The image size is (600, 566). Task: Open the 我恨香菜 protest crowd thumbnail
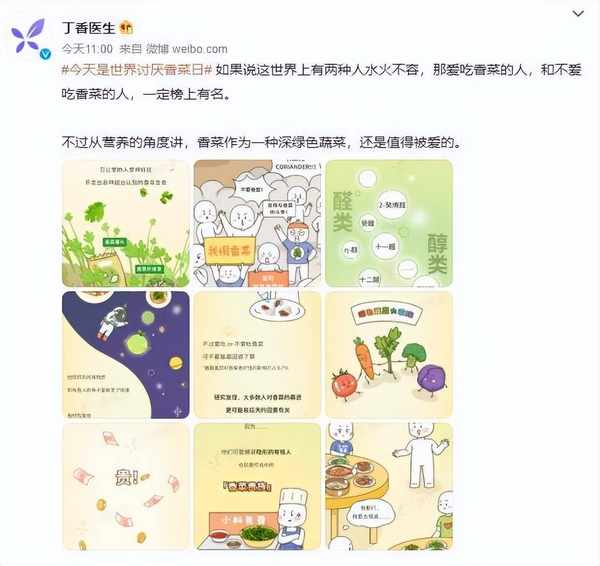[x=257, y=223]
